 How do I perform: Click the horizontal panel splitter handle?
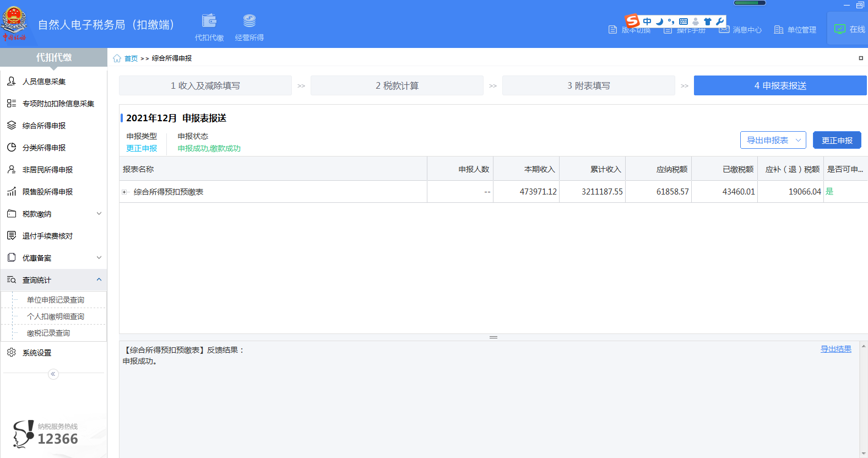(493, 337)
